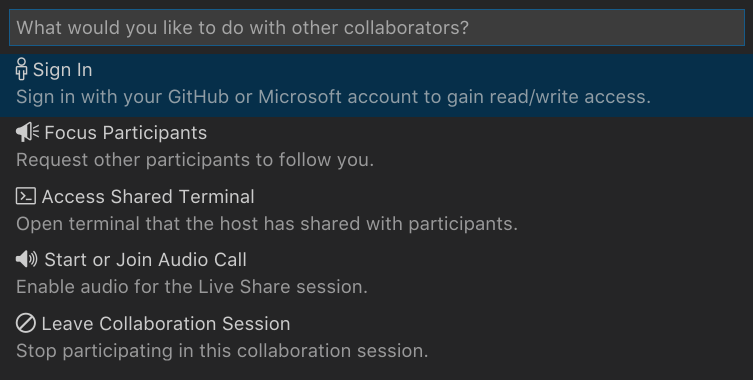Click the GitHub or Microsoft account description text
The image size is (753, 380).
[x=333, y=97]
